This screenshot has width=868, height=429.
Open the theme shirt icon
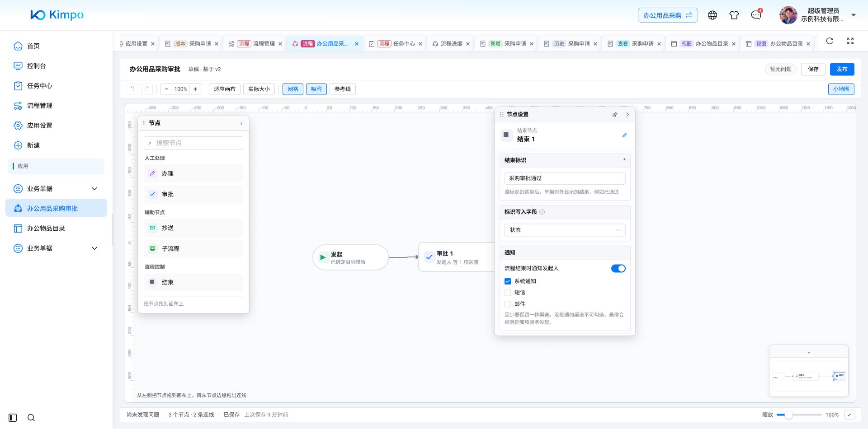point(734,15)
